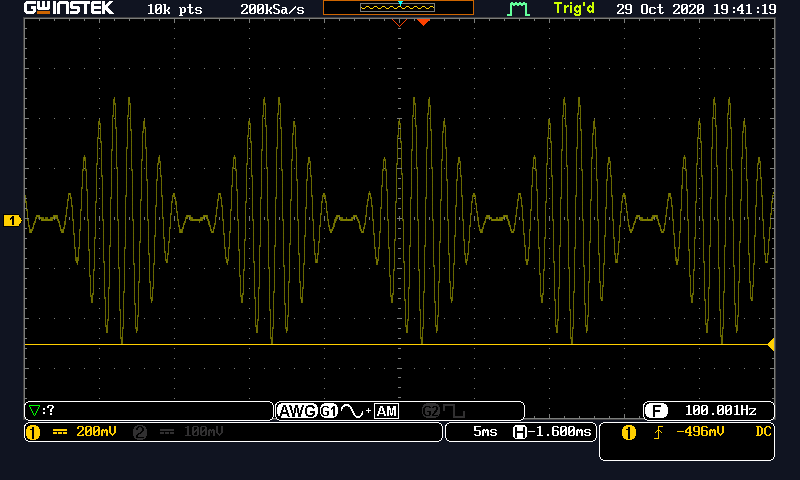Viewport: 800px width, 480px height.
Task: Click the 200mV channel 1 scale
Action: (x=96, y=432)
